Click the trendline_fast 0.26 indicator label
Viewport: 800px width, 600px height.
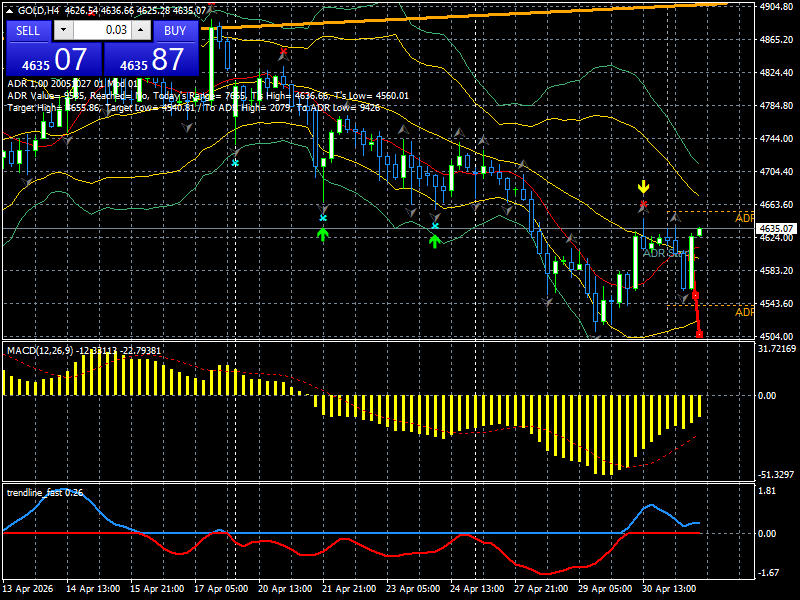tap(45, 492)
